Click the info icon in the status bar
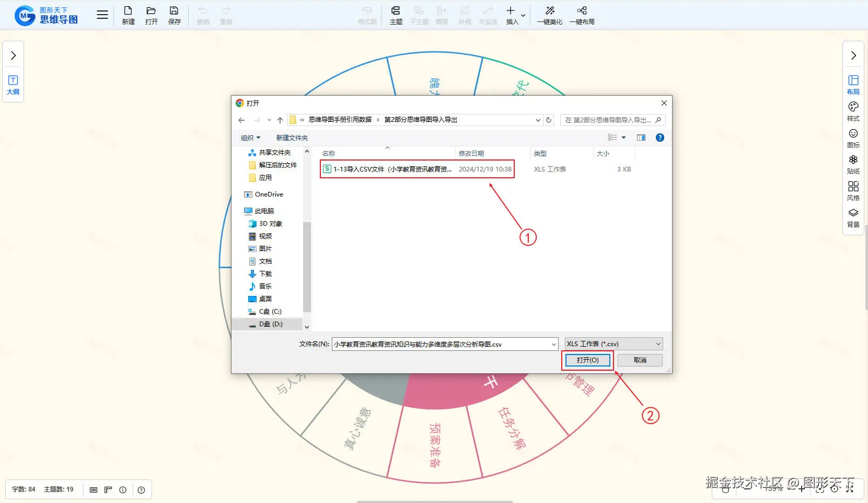 click(x=123, y=490)
